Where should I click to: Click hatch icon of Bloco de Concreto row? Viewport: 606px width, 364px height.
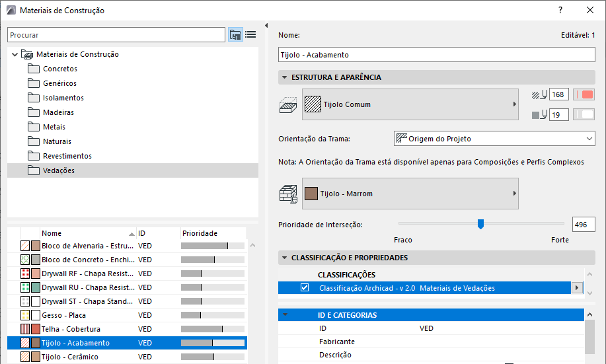25,260
